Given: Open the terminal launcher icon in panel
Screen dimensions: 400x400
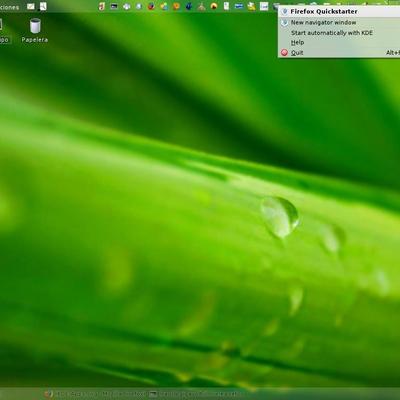Looking at the screenshot, I should coord(114,6).
